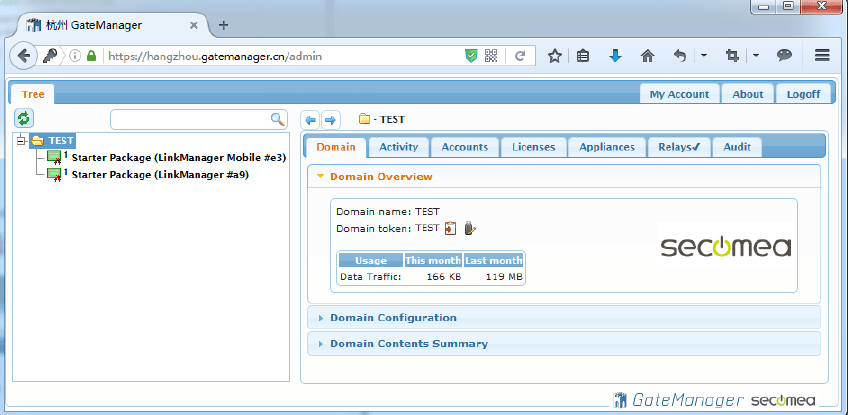Click the search magnifier icon in tree filter
Viewport: 848px width, 415px height.
pyautogui.click(x=278, y=119)
